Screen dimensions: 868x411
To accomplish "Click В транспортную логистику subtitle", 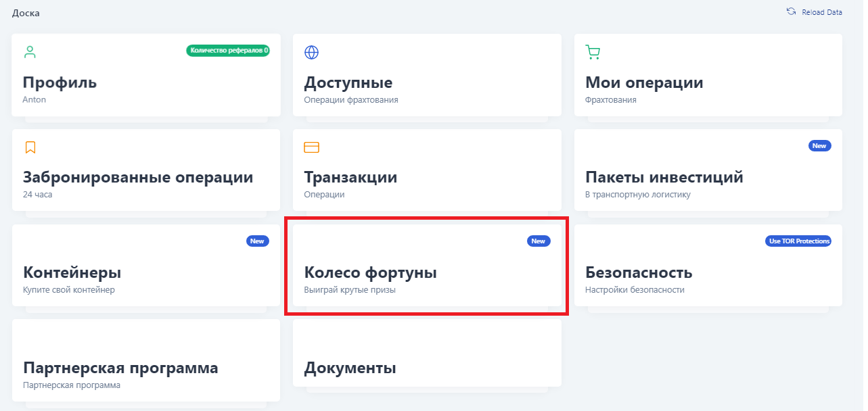I will [638, 195].
